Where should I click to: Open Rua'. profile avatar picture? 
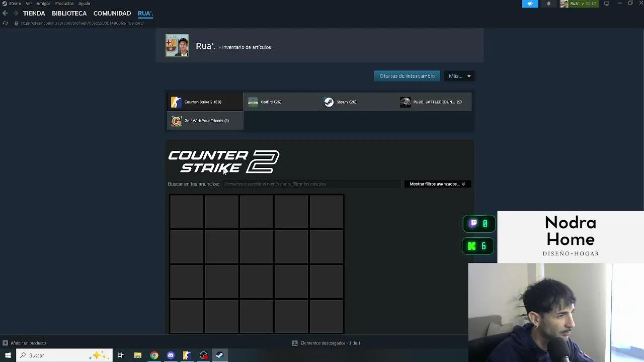[177, 46]
